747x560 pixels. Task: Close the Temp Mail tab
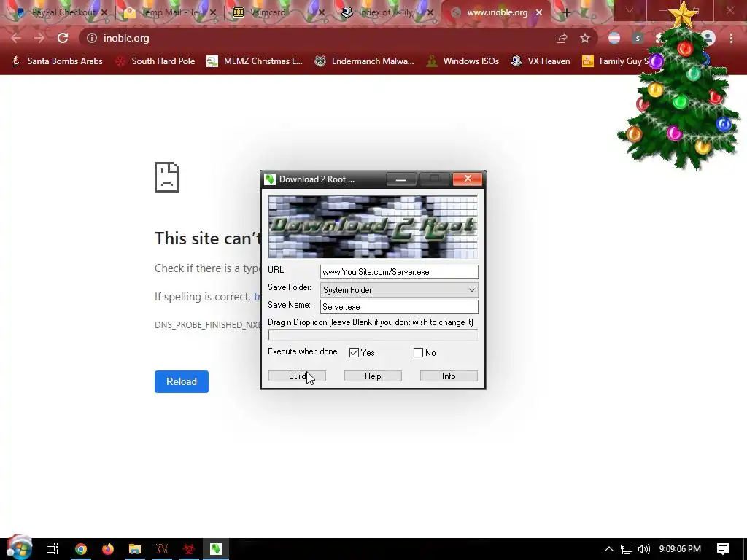click(213, 13)
